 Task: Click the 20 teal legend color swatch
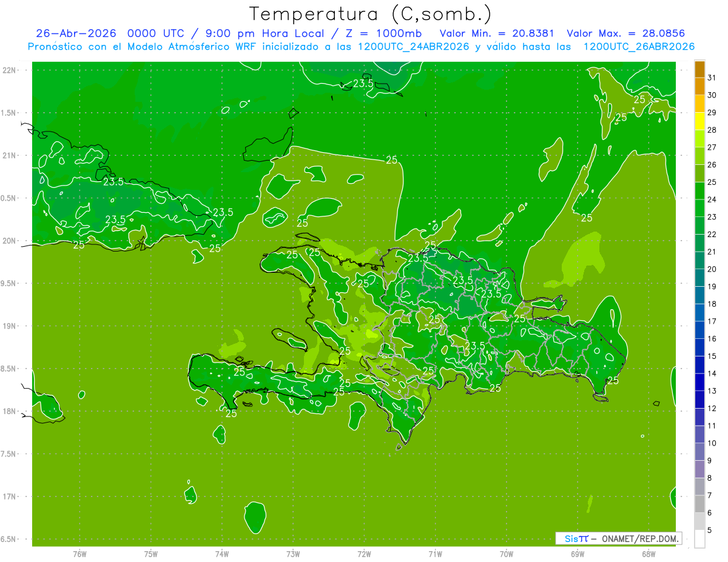point(699,261)
